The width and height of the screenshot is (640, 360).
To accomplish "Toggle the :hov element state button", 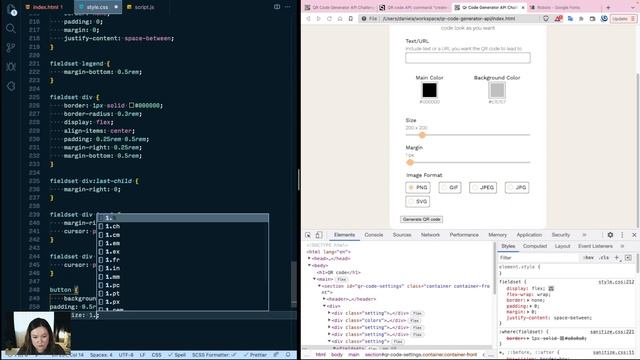I will tap(588, 258).
